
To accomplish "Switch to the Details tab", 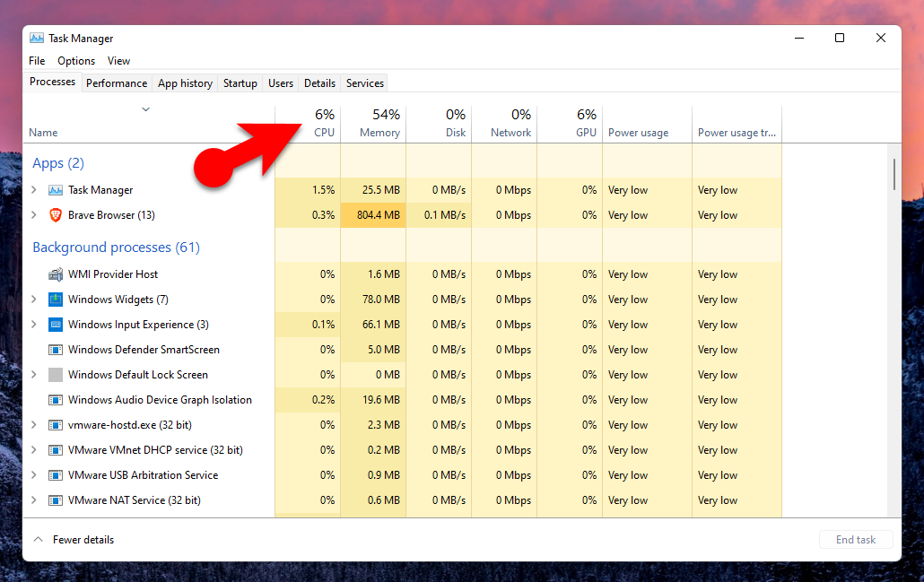I will [x=319, y=83].
